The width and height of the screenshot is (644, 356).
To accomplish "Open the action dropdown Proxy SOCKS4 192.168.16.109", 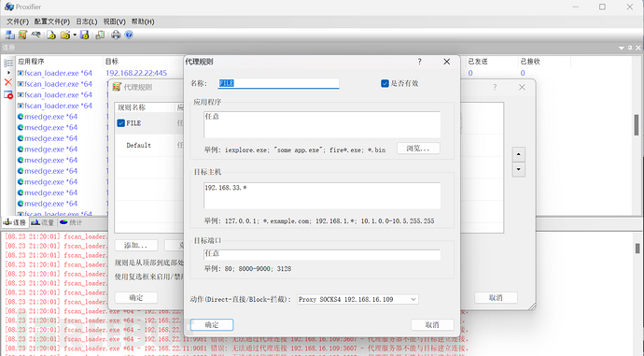I will (x=357, y=299).
